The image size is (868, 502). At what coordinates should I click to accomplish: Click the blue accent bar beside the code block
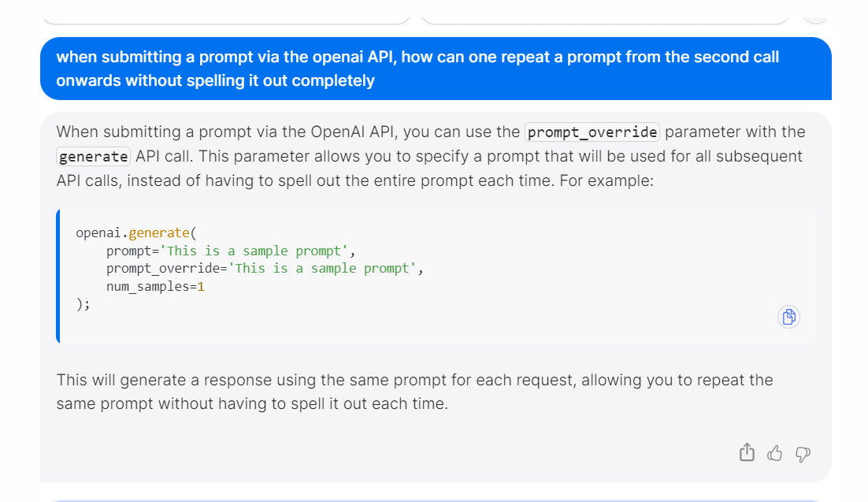click(58, 276)
